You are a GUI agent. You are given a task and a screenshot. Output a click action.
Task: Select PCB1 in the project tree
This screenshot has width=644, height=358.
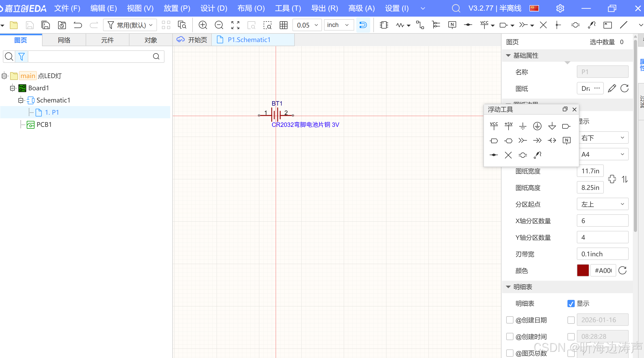click(x=44, y=125)
